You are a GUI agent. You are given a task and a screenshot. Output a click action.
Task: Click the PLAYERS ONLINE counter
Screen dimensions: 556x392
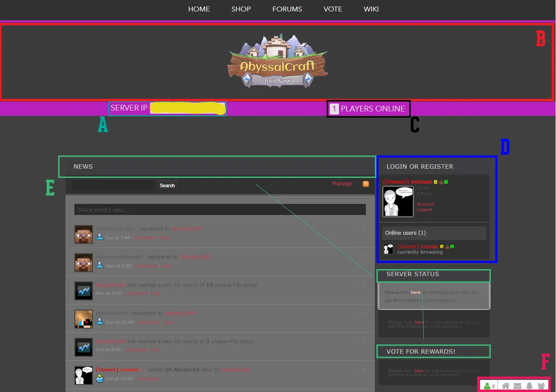[x=368, y=109]
